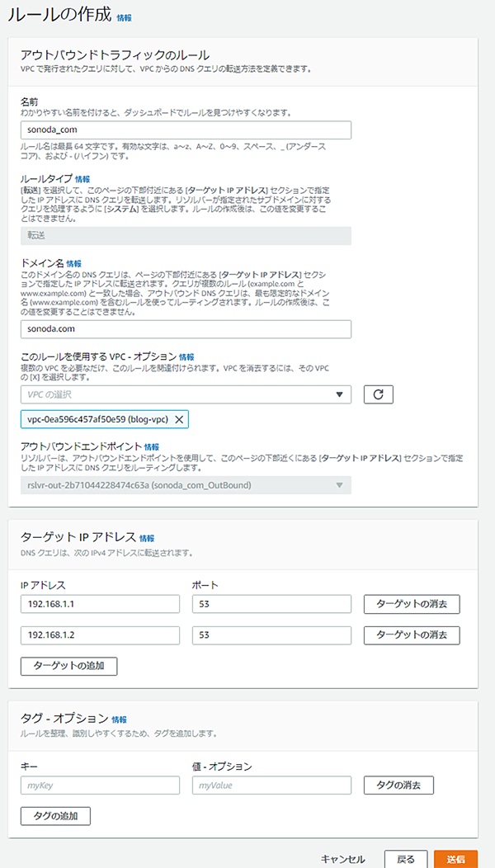
Task: Click the キャンセル button
Action: [x=342, y=859]
